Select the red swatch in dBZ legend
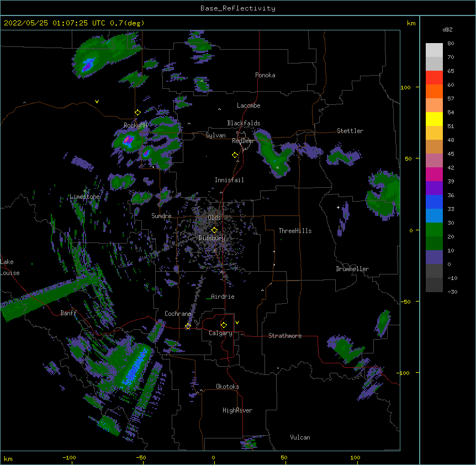476x465 pixels. pos(434,77)
